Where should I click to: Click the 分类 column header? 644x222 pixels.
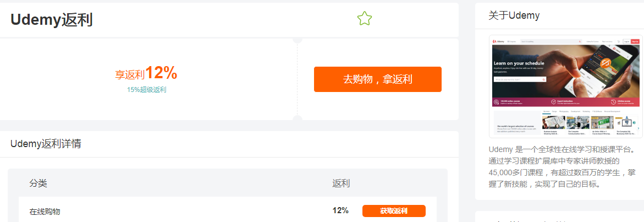(x=38, y=183)
